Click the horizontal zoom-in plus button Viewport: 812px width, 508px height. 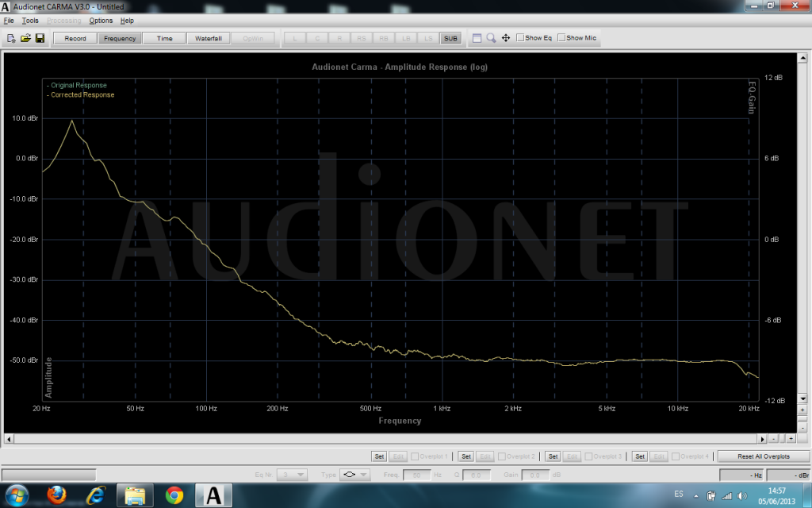coord(791,439)
